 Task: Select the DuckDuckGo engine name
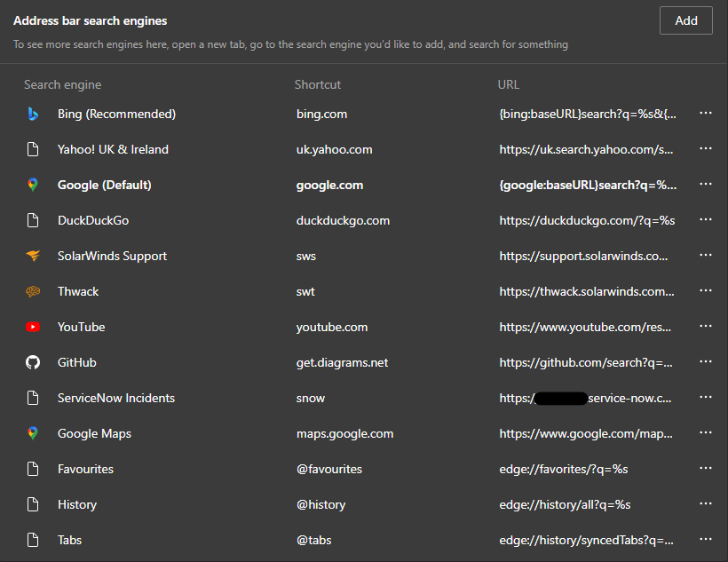tap(93, 220)
